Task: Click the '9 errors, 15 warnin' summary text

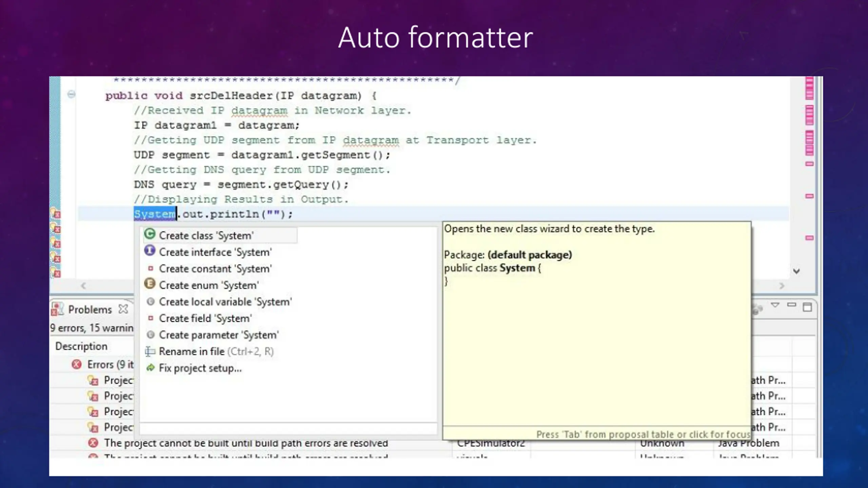Action: pos(92,328)
